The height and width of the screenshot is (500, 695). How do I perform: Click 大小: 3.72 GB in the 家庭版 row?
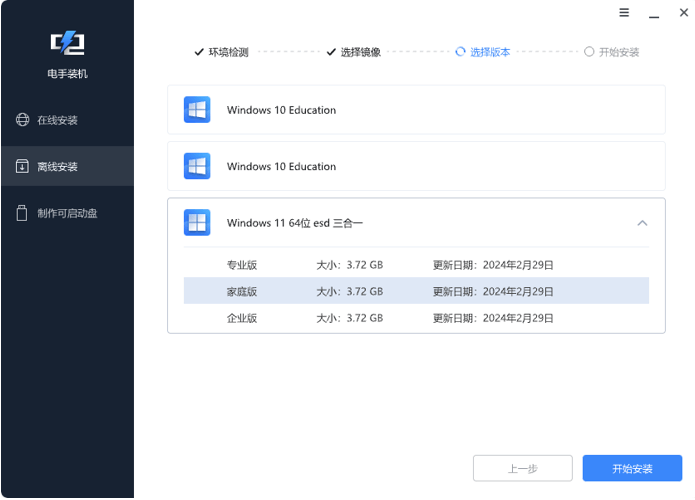click(x=349, y=291)
